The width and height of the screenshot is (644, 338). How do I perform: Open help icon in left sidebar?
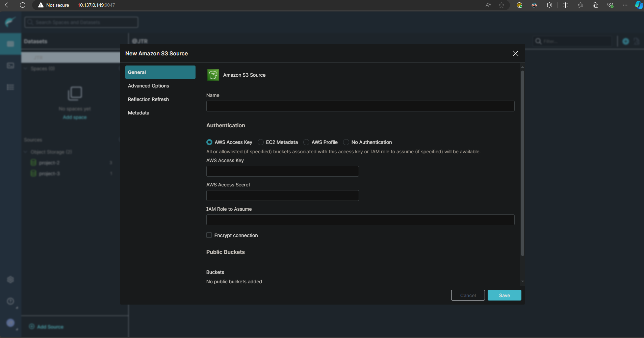coord(10,301)
